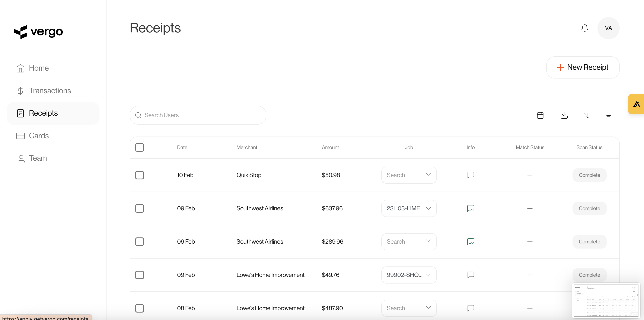Navigate to the Transactions page
The height and width of the screenshot is (320, 644).
(50, 90)
